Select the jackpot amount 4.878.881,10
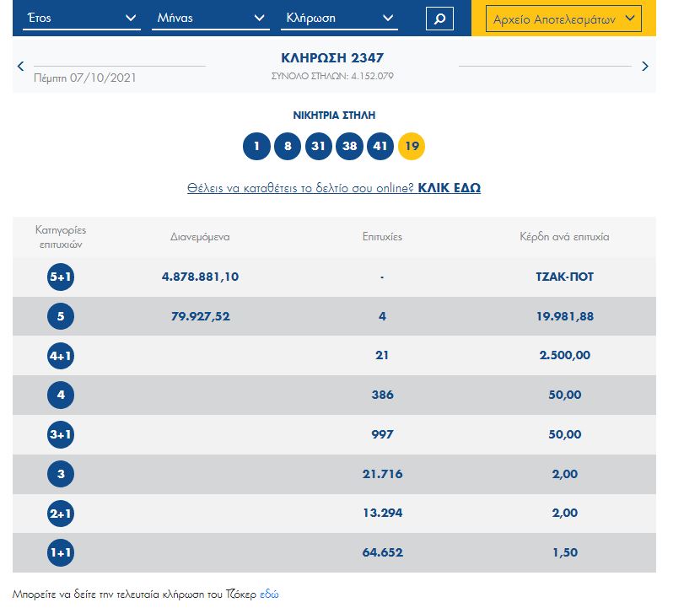Viewport: 700px width, 608px height. click(x=200, y=277)
